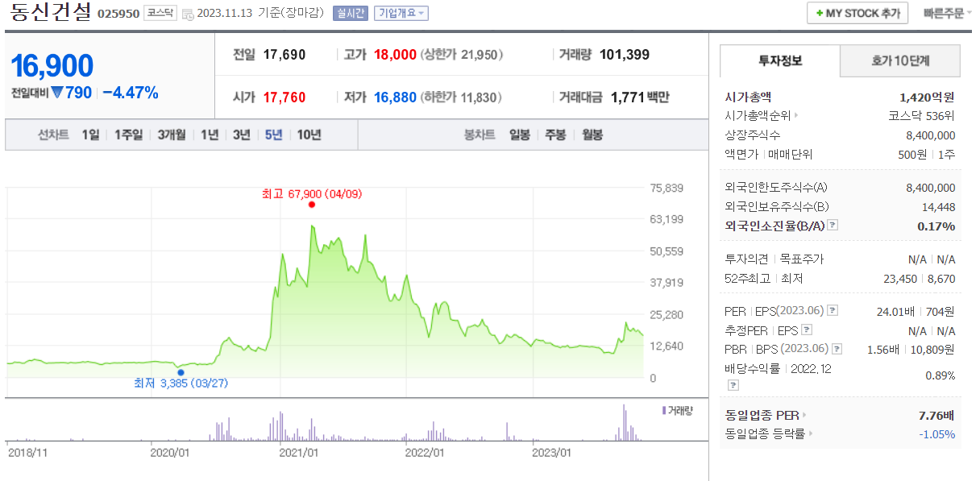Click the 외국인소진율 value 0.17%
Screen dimensions: 980x481
[x=936, y=226]
